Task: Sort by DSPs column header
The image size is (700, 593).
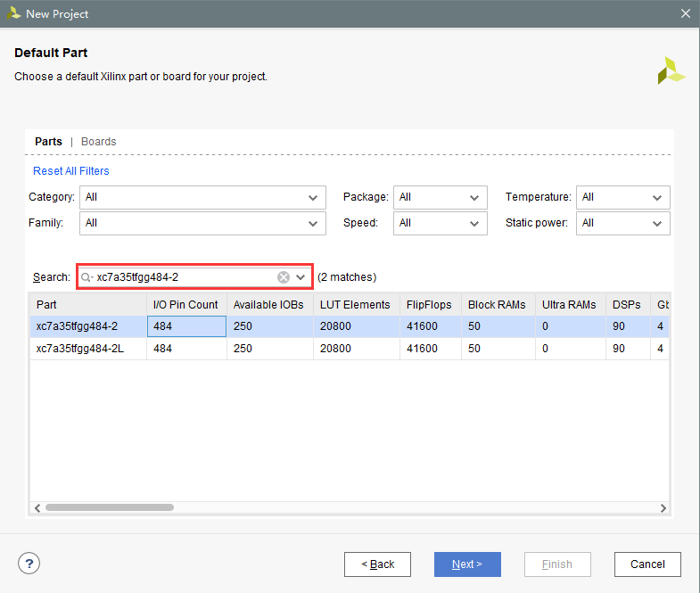Action: coord(628,305)
